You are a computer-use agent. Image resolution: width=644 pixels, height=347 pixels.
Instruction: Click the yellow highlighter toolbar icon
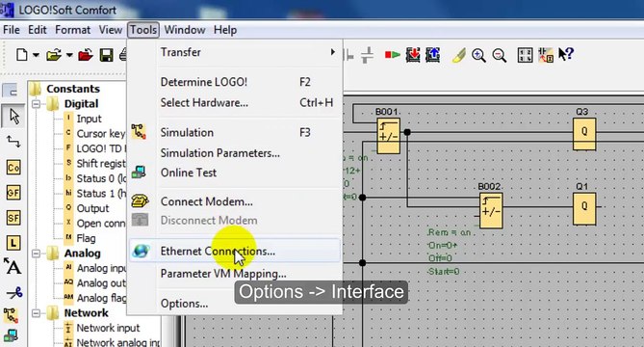(459, 55)
